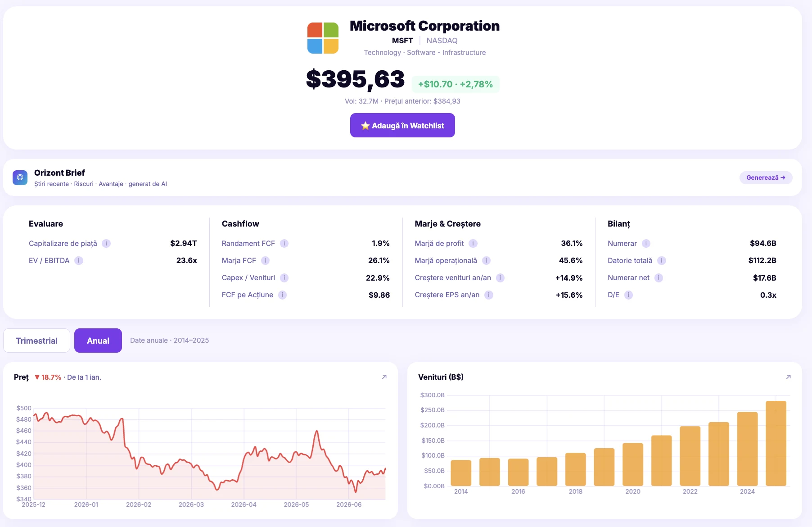Viewport: 812px width, 527px height.
Task: Click info icon beside Numerar net
Action: click(x=659, y=278)
